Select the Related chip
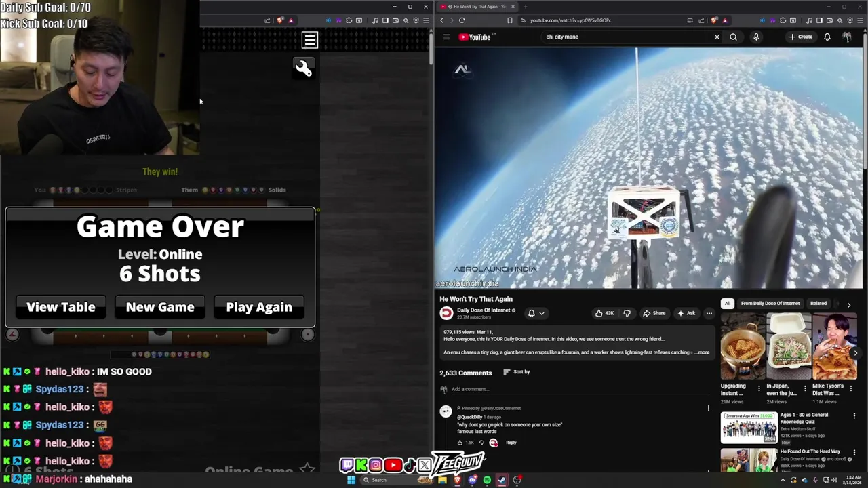The image size is (868, 488). click(818, 304)
